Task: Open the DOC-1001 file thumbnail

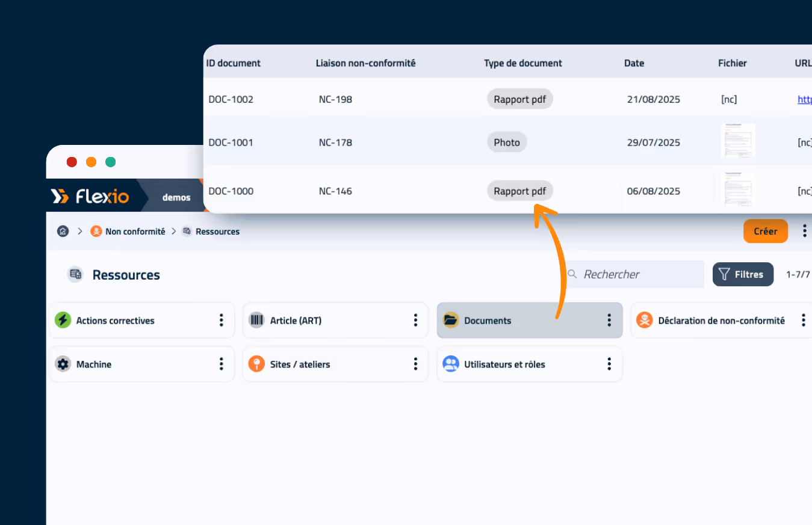Action: point(738,141)
